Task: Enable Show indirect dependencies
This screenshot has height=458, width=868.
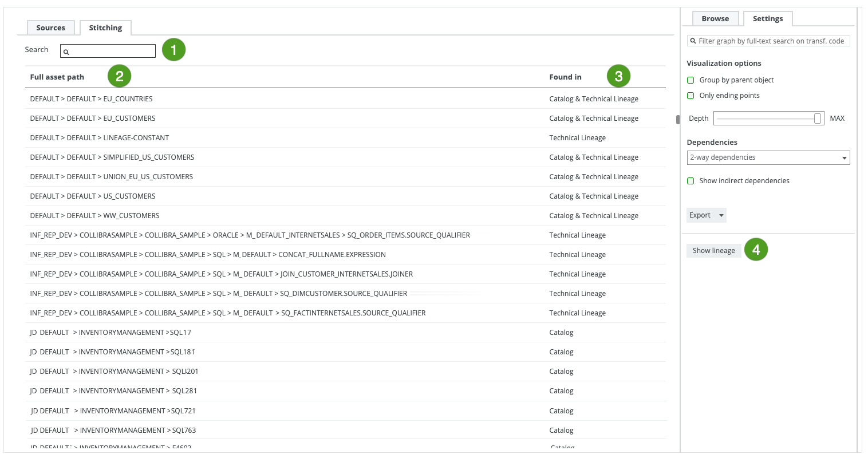Action: (x=691, y=181)
